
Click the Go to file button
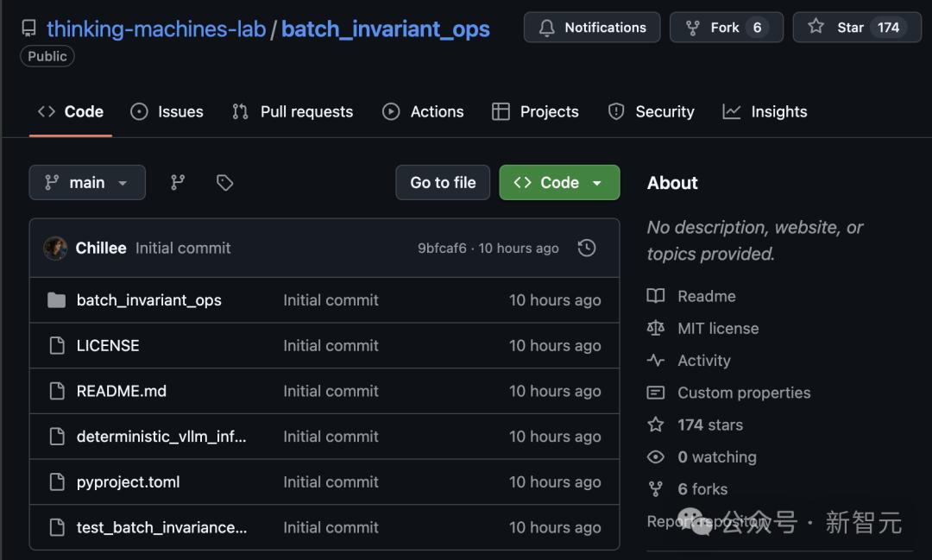[443, 182]
